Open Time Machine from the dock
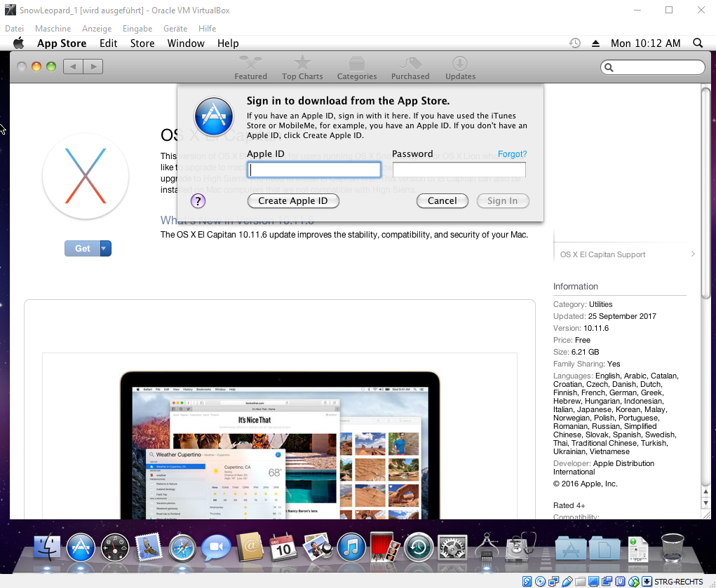This screenshot has width=716, height=588. 418,547
